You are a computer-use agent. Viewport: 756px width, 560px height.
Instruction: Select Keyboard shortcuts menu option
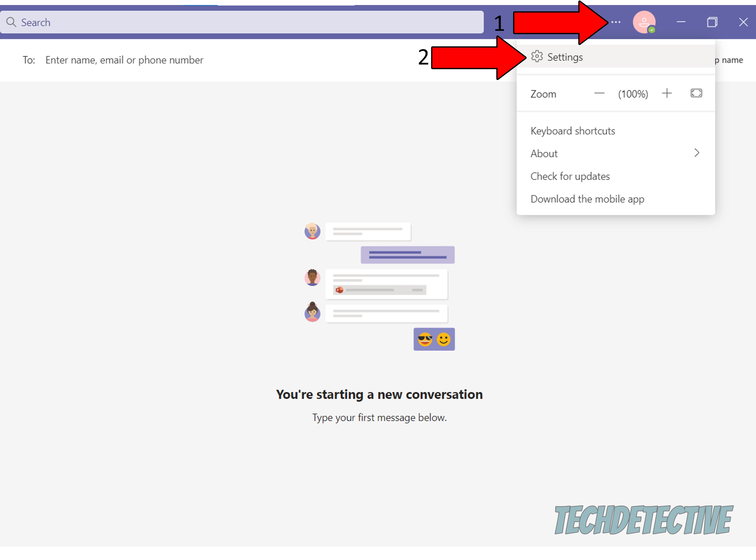tap(573, 131)
